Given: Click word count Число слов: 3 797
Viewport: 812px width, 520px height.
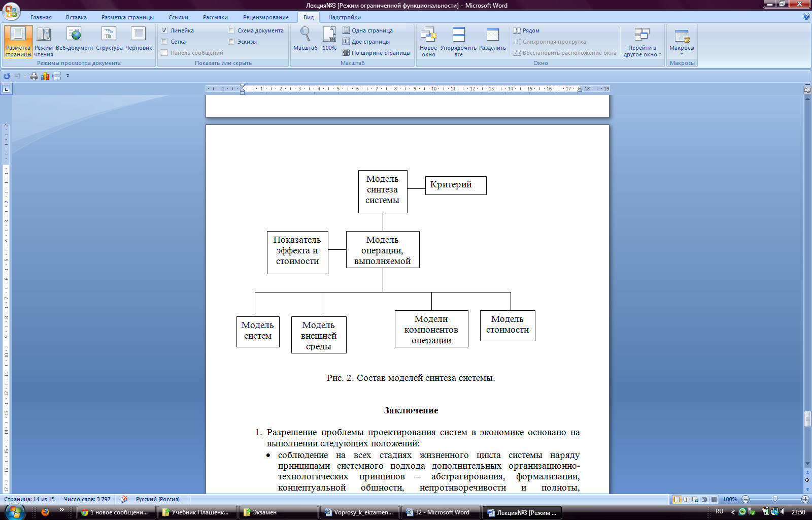Looking at the screenshot, I should [x=87, y=499].
